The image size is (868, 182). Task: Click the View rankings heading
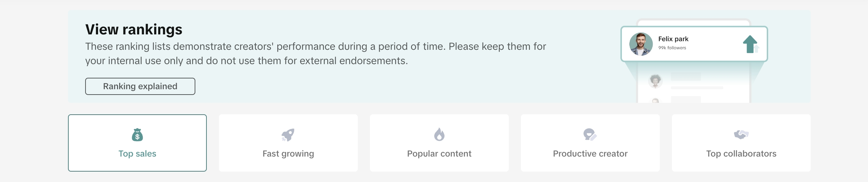point(134,29)
